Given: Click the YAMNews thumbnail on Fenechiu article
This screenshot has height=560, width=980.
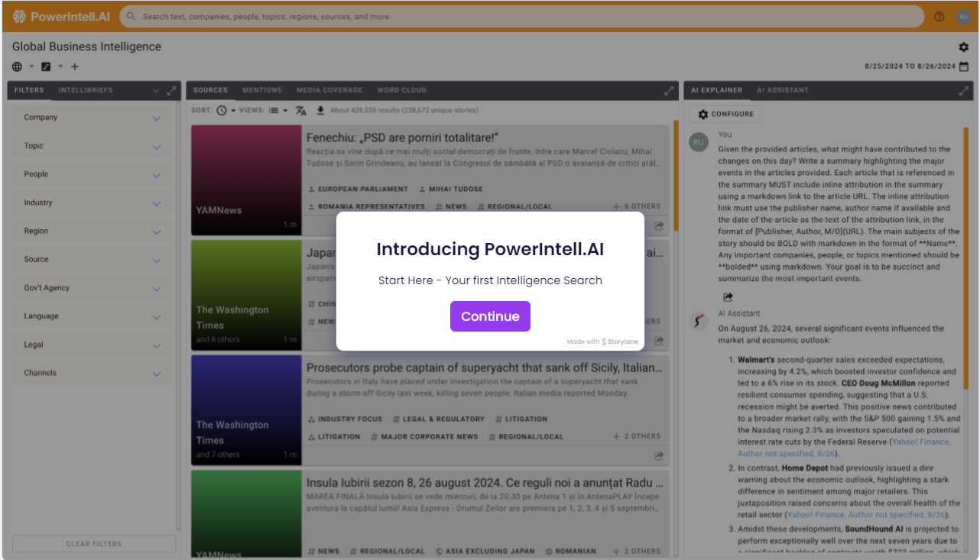Looking at the screenshot, I should (246, 180).
